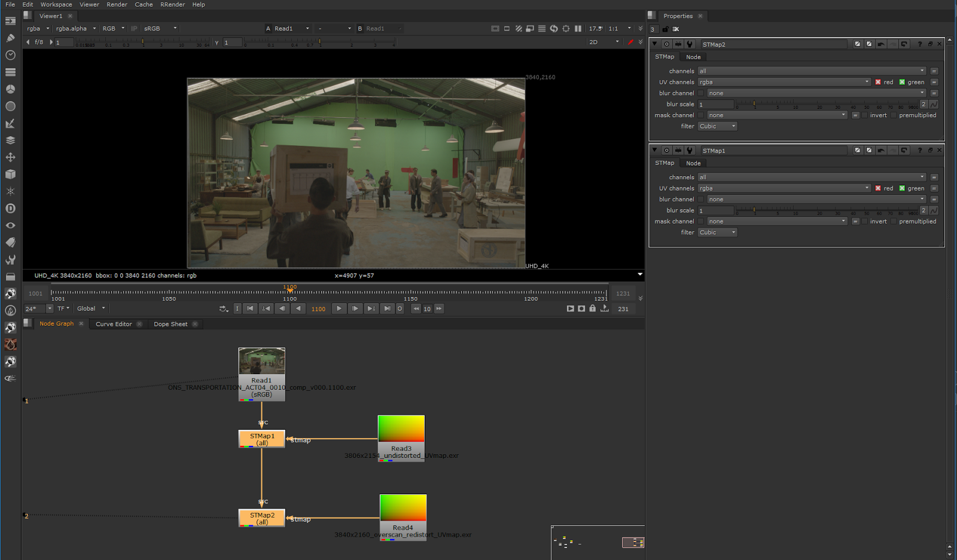The image size is (957, 560).
Task: Click the help icon on the STMap1 panel
Action: click(x=920, y=150)
